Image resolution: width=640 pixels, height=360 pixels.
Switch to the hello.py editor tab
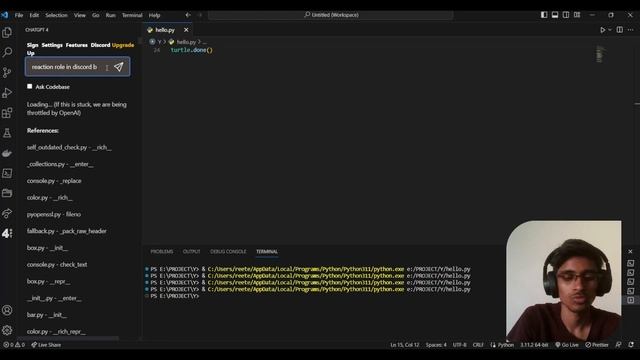click(165, 30)
